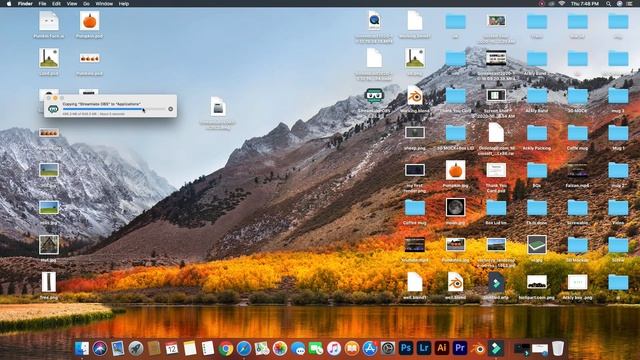Launch Blender from the Dock
Viewport: 640px width, 360px height.
478,349
